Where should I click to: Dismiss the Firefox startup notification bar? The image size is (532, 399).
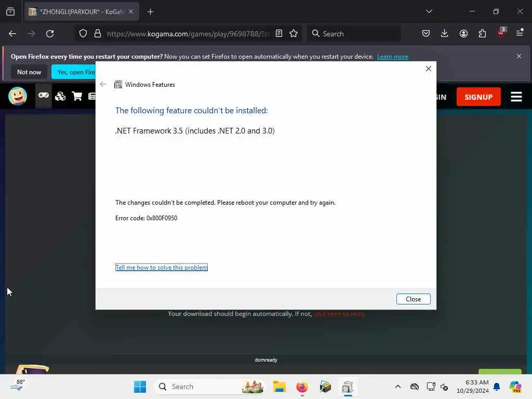519,56
